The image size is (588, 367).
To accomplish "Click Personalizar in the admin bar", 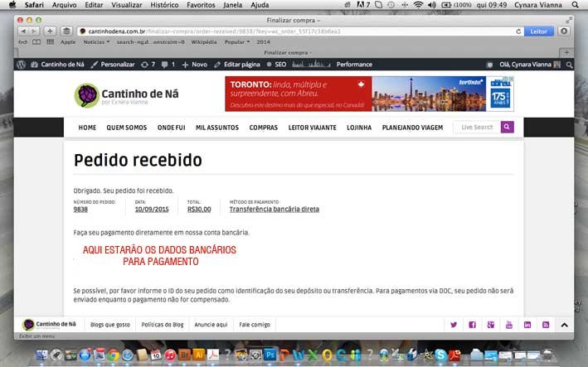I will pos(113,65).
